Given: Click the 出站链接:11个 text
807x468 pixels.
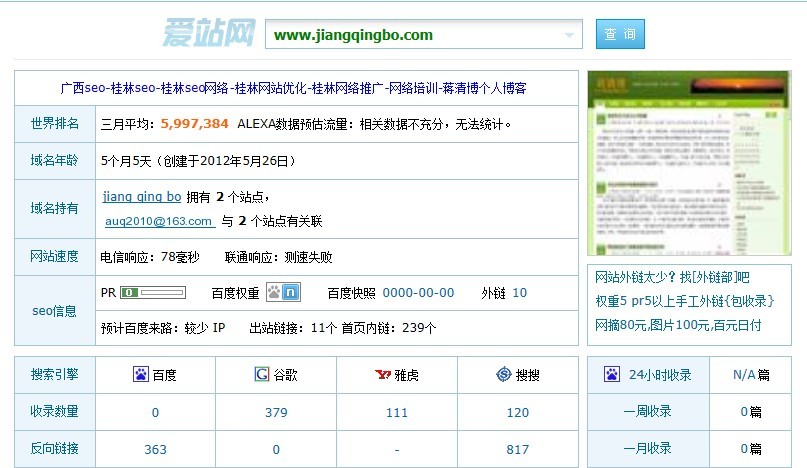Looking at the screenshot, I should pyautogui.click(x=293, y=328).
